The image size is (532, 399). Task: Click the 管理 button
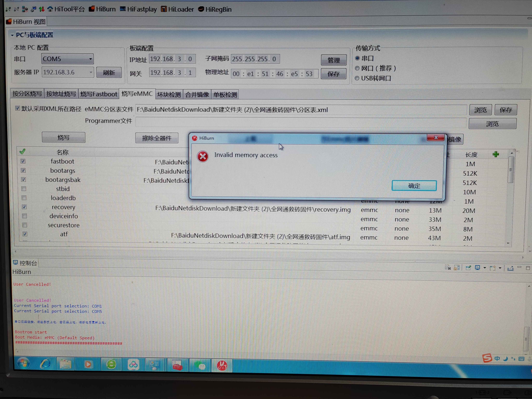(x=334, y=60)
